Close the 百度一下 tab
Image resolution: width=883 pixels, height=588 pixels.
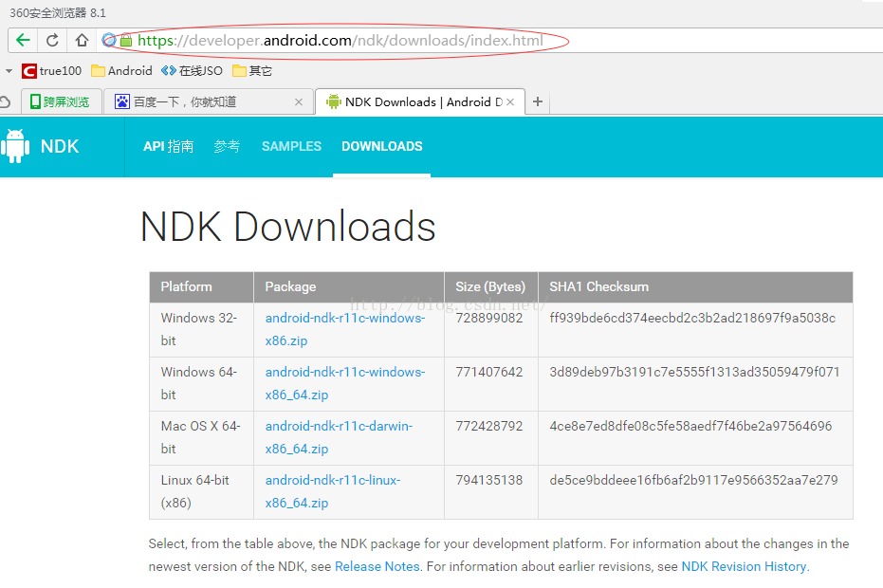click(299, 101)
